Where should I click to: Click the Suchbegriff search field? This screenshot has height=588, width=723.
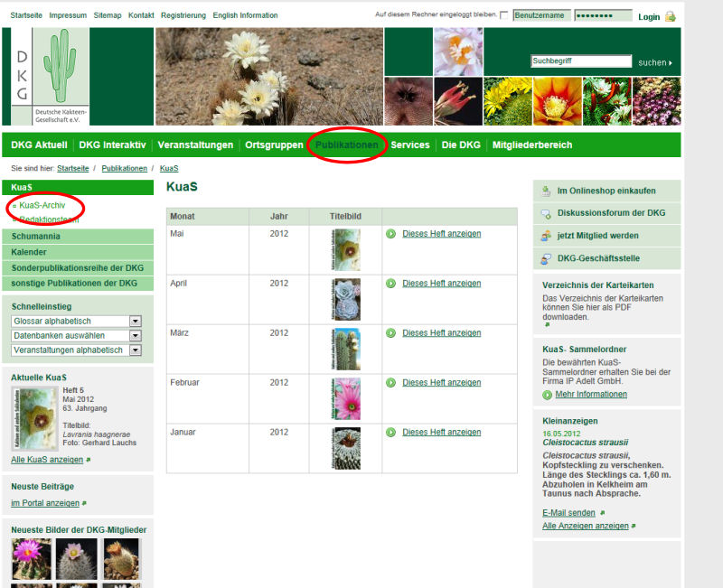(x=580, y=61)
